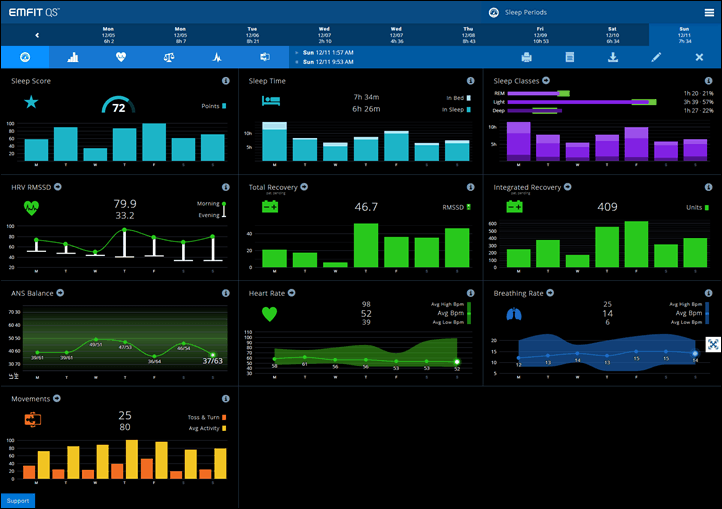Toggle RMSSD legend in Total Recovery

(x=456, y=207)
